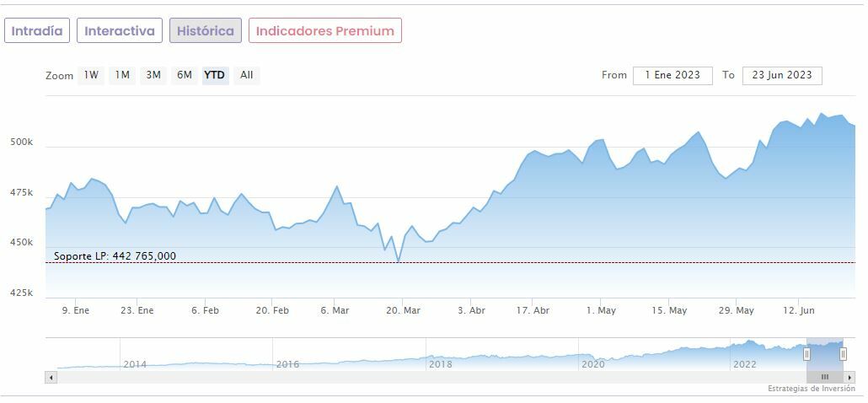The height and width of the screenshot is (403, 868).
Task: Choose the 3M zoom range
Action: 153,75
